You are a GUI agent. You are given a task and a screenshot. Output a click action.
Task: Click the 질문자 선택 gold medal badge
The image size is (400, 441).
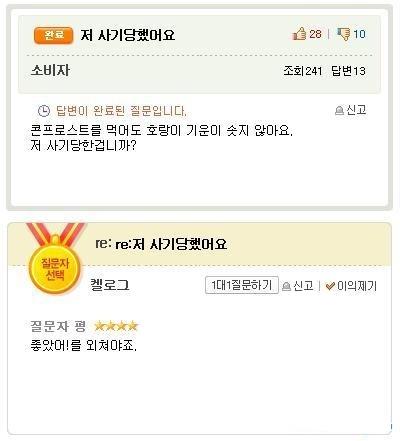[55, 262]
